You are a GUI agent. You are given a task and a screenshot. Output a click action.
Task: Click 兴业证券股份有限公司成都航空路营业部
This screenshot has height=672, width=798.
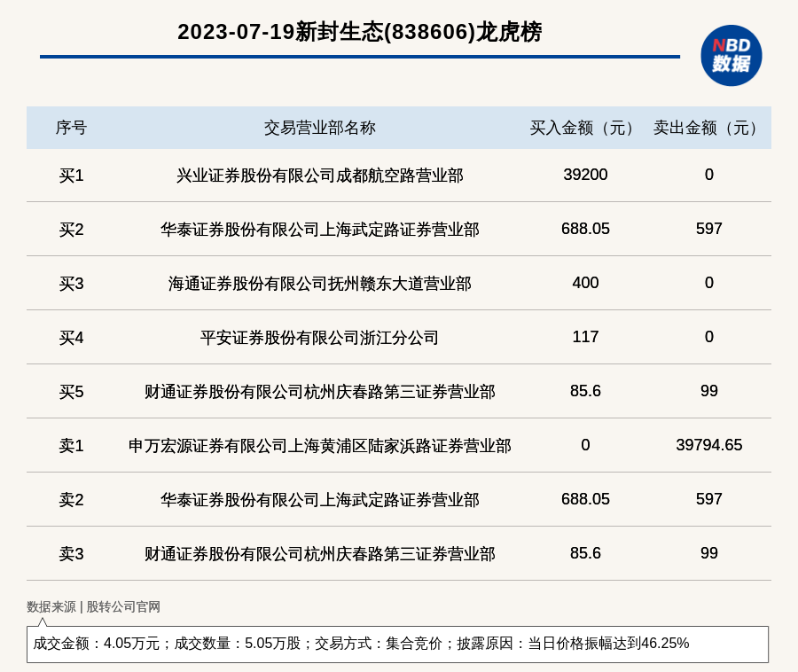click(319, 176)
